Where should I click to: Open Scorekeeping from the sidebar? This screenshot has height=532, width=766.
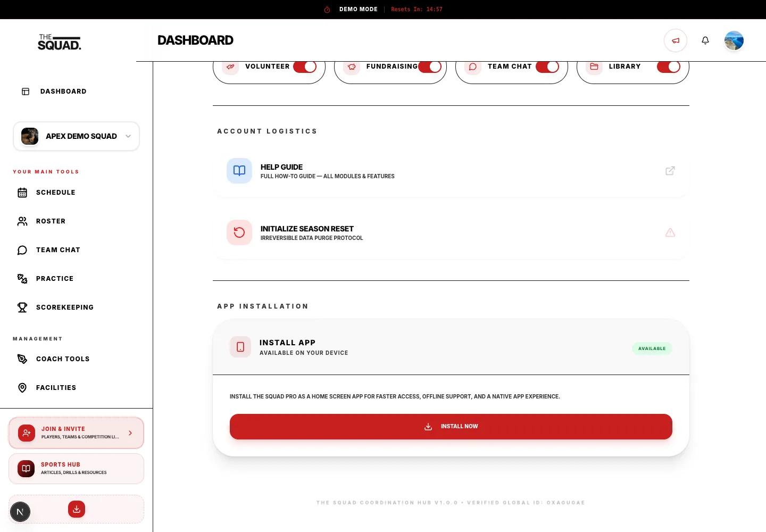click(77, 307)
